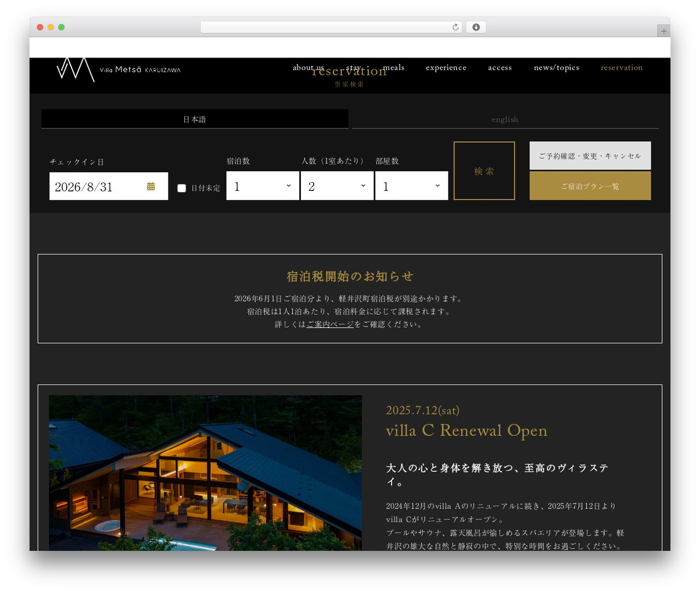Open the experience menu item

point(446,67)
